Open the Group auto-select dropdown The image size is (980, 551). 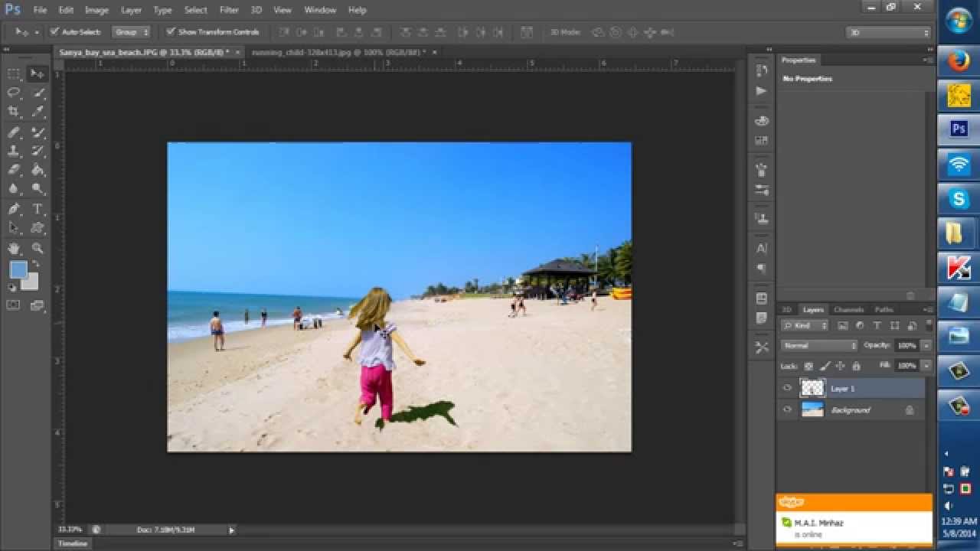click(132, 32)
